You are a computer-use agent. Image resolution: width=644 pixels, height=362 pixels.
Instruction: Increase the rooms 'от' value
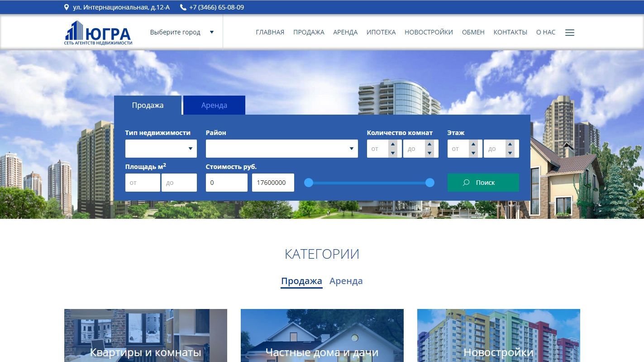(393, 144)
